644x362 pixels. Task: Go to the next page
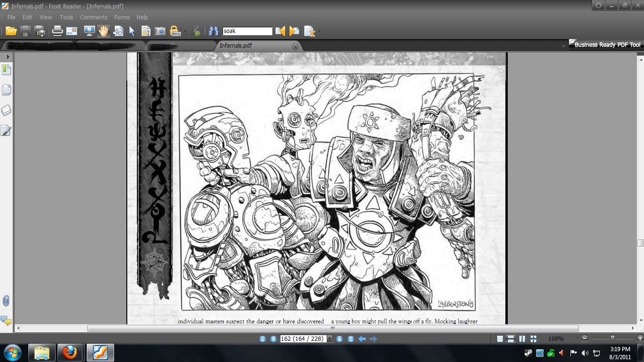(339, 339)
